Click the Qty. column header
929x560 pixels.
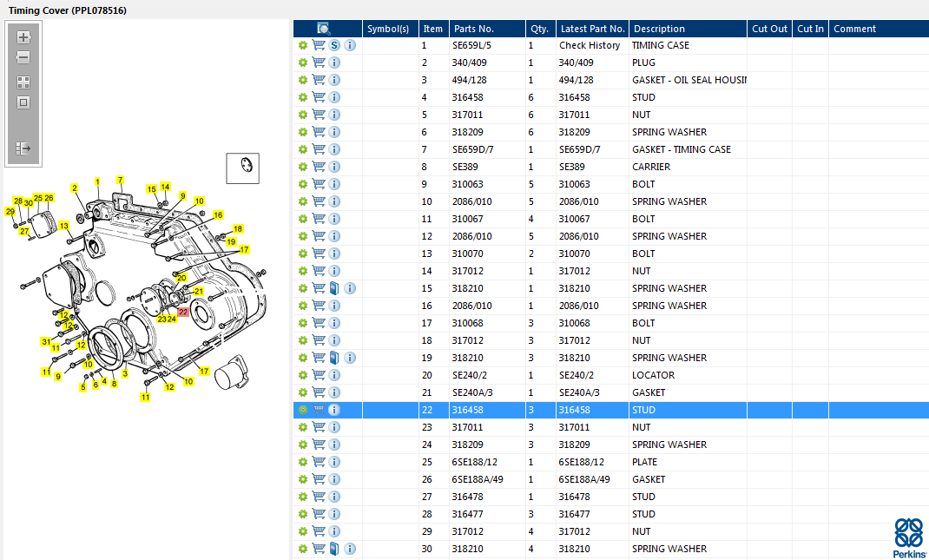click(x=538, y=29)
